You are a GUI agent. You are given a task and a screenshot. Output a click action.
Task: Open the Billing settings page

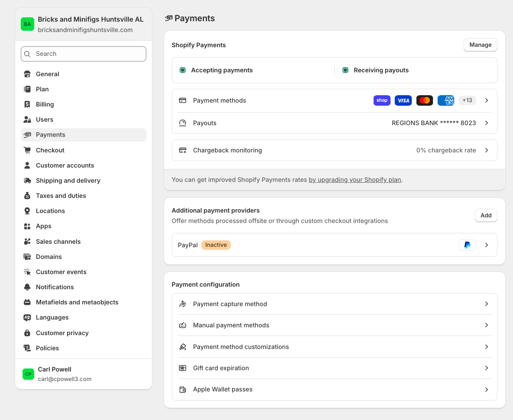pos(84,104)
